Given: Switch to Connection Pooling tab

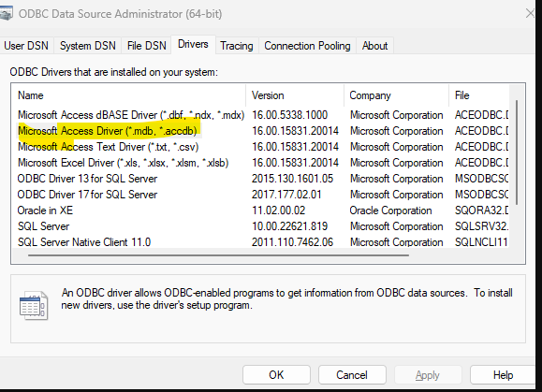Looking at the screenshot, I should pos(307,46).
